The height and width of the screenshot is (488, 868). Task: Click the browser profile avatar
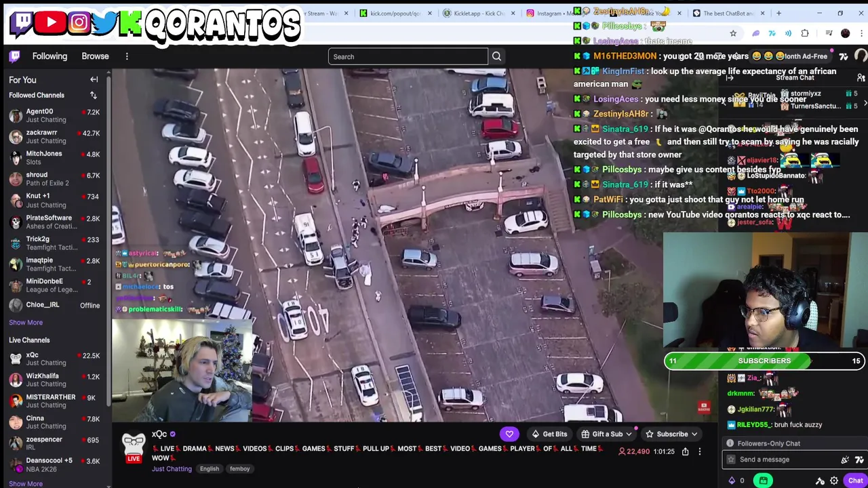point(845,33)
